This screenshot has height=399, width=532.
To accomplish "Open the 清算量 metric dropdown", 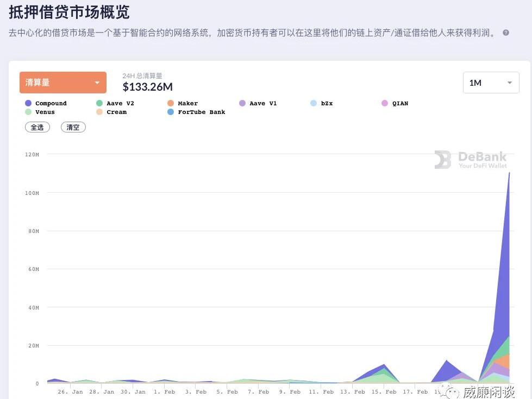I will 62,83.
